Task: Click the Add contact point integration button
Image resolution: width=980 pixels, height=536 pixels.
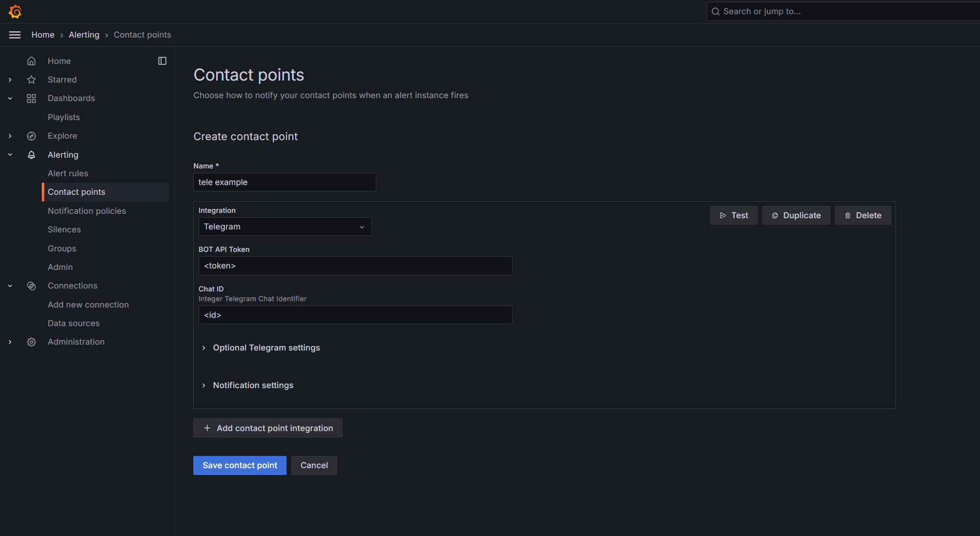Action: pos(267,428)
